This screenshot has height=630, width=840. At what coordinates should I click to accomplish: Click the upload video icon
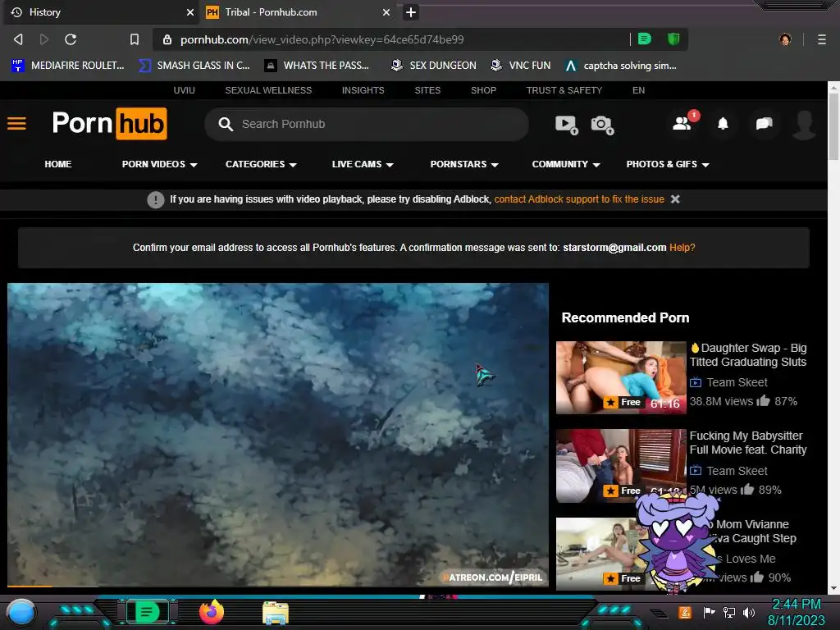pyautogui.click(x=566, y=125)
